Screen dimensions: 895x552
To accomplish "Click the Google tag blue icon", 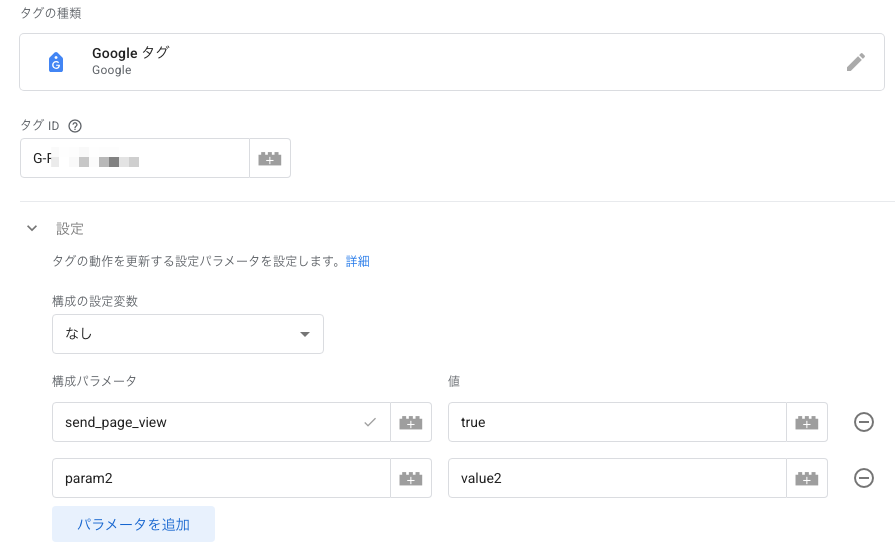I will pyautogui.click(x=56, y=62).
